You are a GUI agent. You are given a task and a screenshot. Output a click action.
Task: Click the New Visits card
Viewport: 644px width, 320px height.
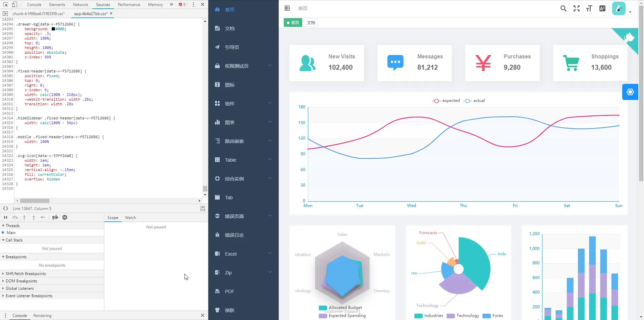(327, 63)
